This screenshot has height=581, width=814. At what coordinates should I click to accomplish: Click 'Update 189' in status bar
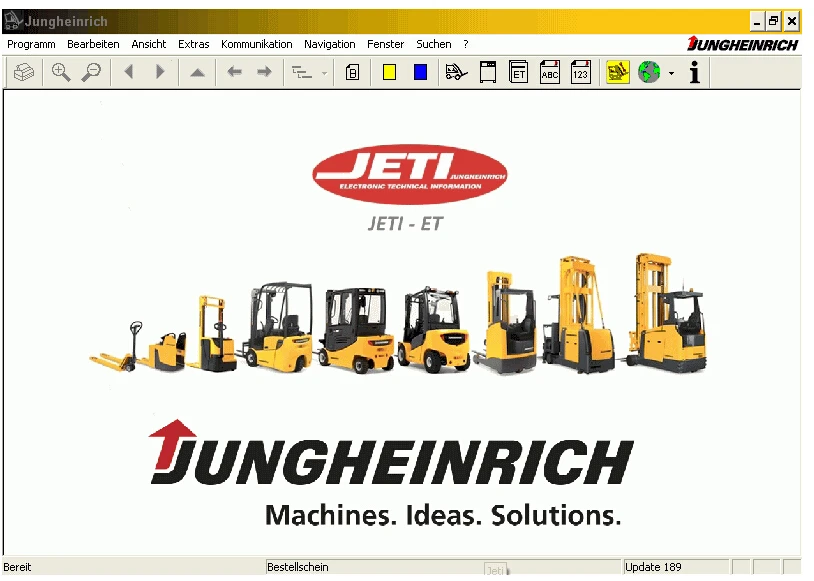653,567
